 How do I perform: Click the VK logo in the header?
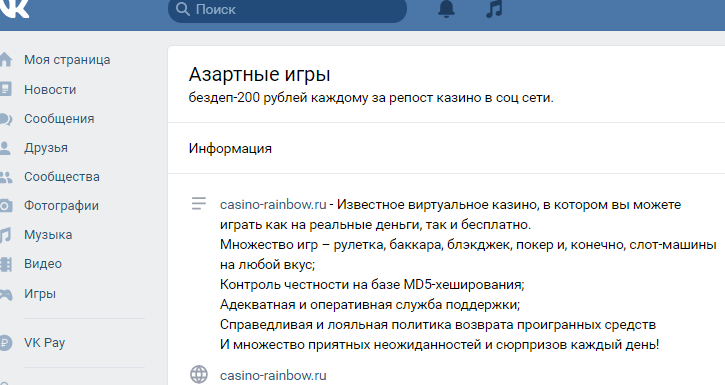pyautogui.click(x=14, y=8)
